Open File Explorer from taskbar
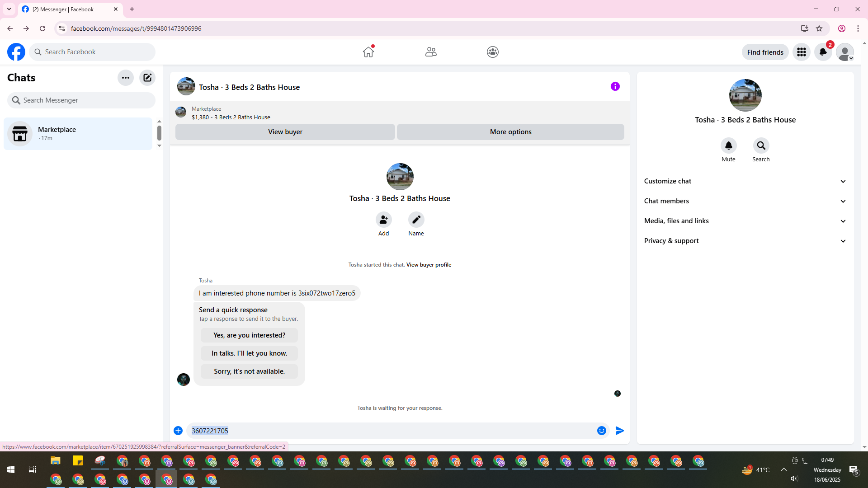The image size is (868, 488). [x=56, y=461]
